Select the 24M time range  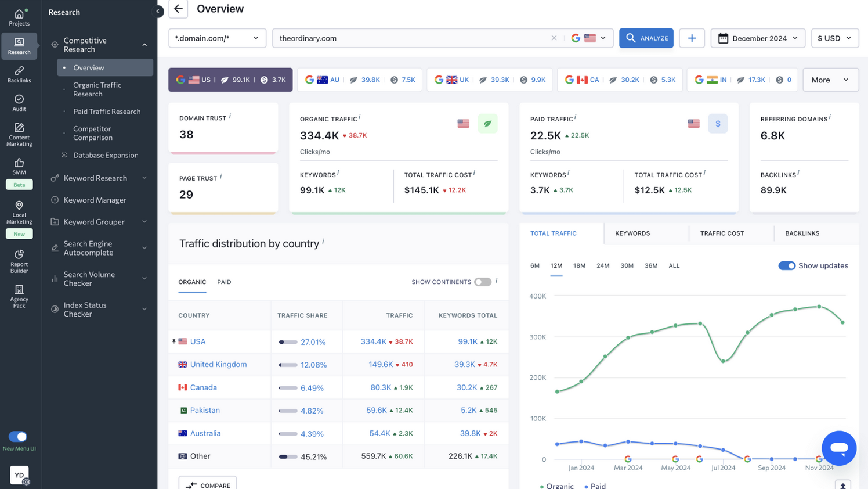coord(603,265)
